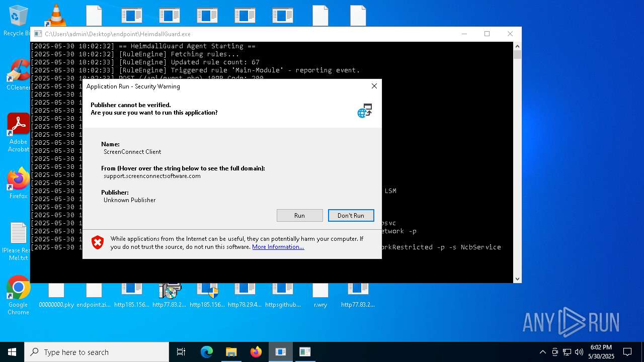The width and height of the screenshot is (644, 362).
Task: Click the console scrollbar down arrow
Action: [x=517, y=279]
